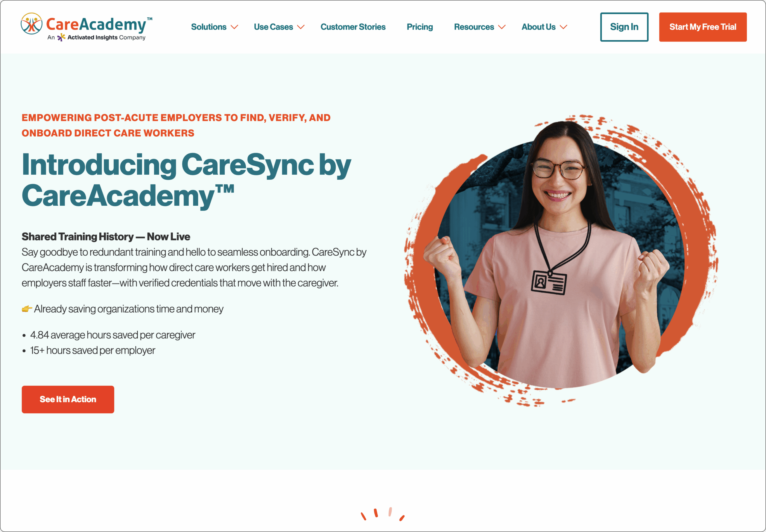This screenshot has height=532, width=766.
Task: Open the Use Cases menu
Action: [279, 27]
